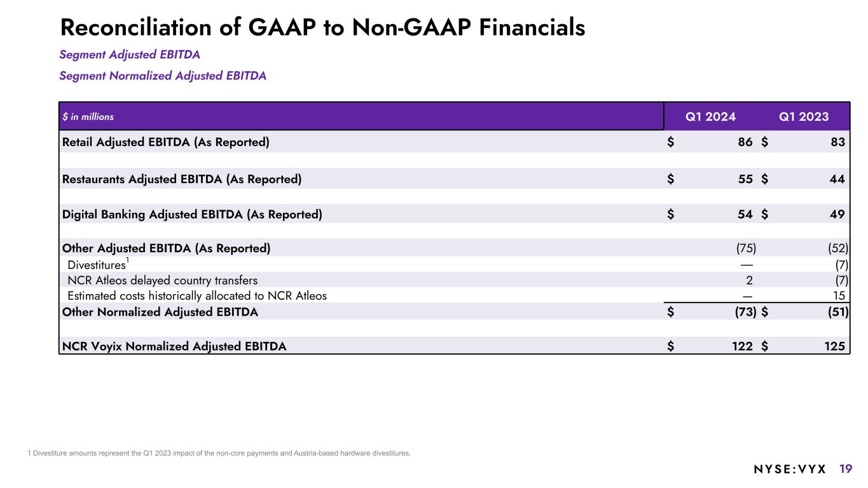Click the Other Normalized Q1 2024 value (73)
The width and height of the screenshot is (868, 488).
click(742, 312)
